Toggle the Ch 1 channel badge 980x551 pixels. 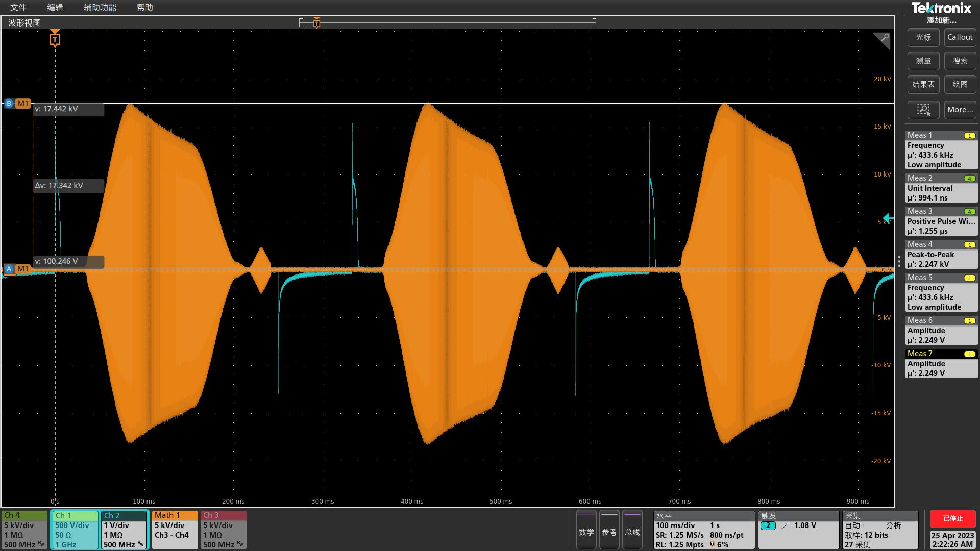pyautogui.click(x=75, y=530)
